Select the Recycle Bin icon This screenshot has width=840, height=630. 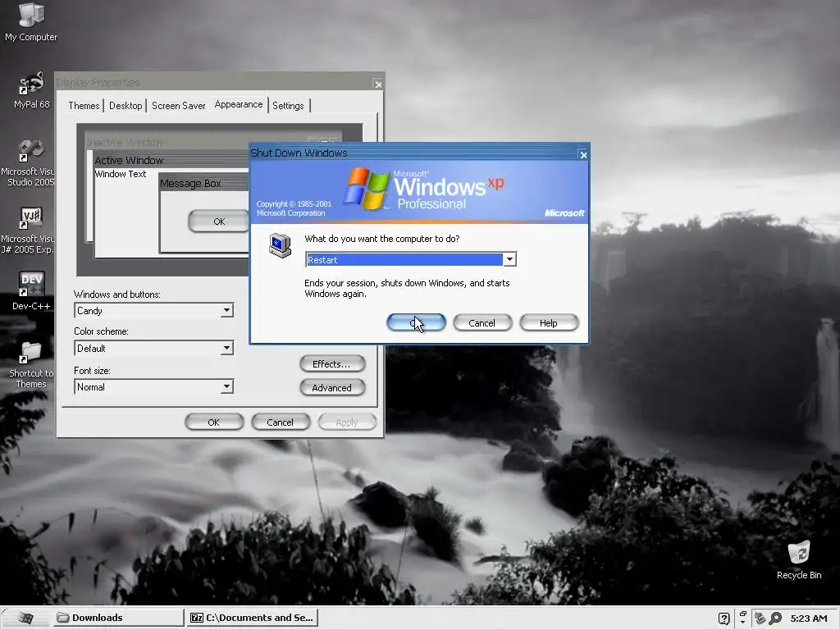point(799,559)
